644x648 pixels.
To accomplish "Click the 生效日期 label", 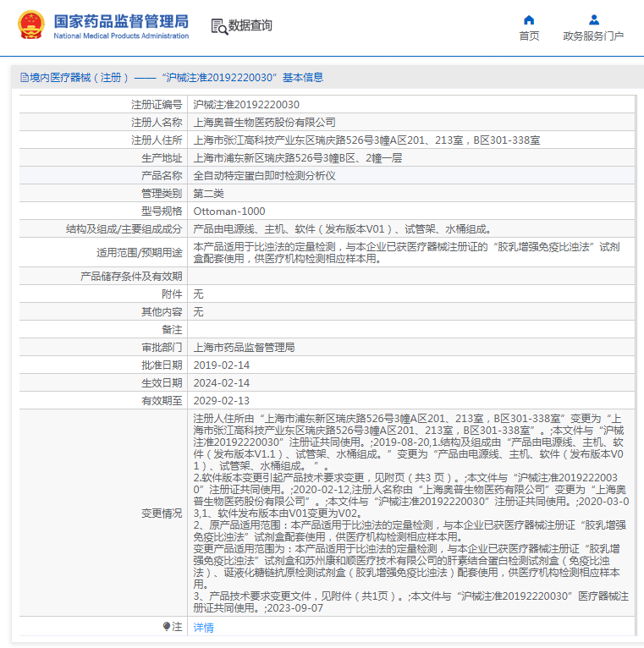I will (x=162, y=382).
